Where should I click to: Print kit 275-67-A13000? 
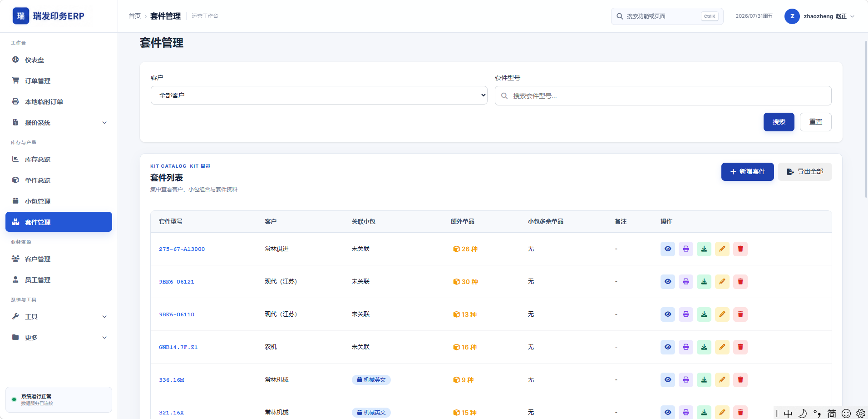(x=686, y=249)
